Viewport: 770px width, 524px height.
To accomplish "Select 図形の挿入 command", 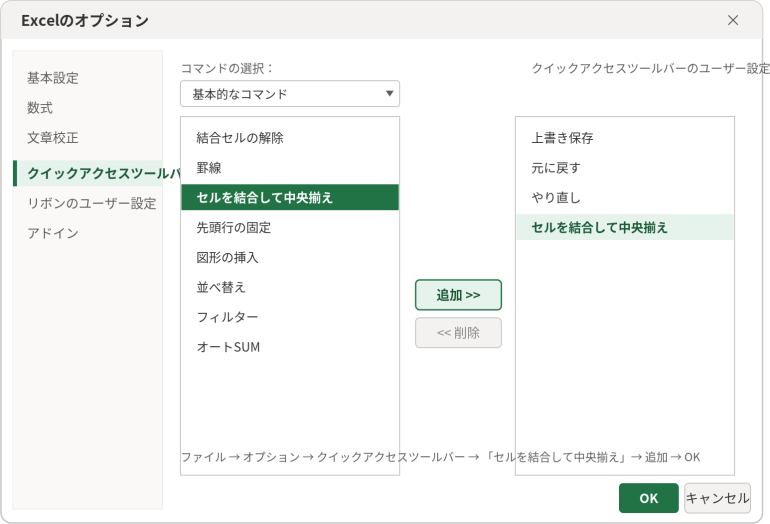I will pos(290,257).
